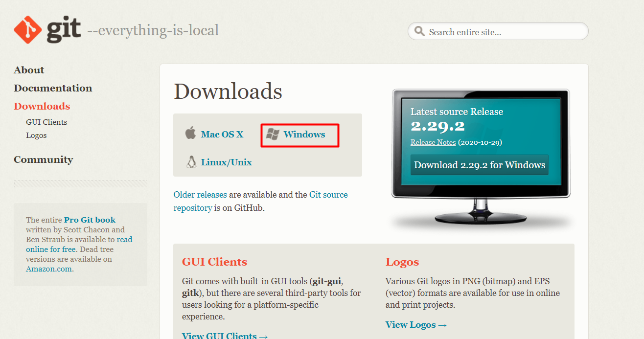
Task: Click the Latest source Release text
Action: pos(457,112)
